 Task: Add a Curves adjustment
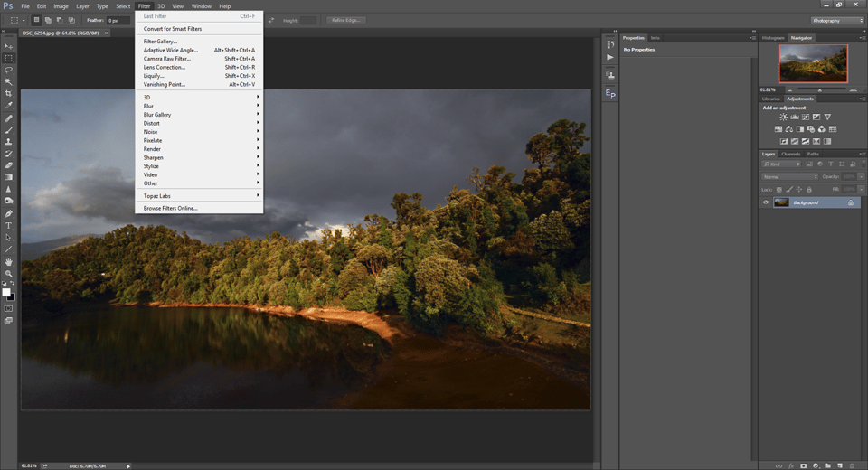pyautogui.click(x=806, y=117)
